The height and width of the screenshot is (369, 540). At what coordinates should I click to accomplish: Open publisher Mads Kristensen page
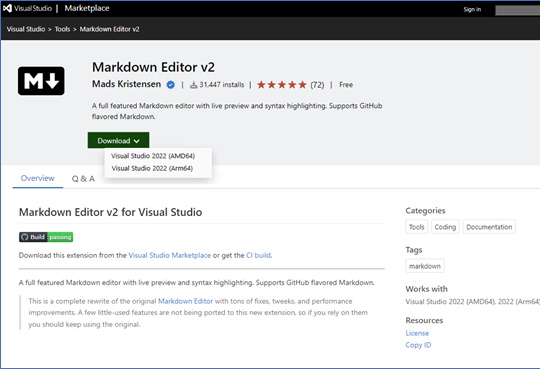(x=126, y=84)
